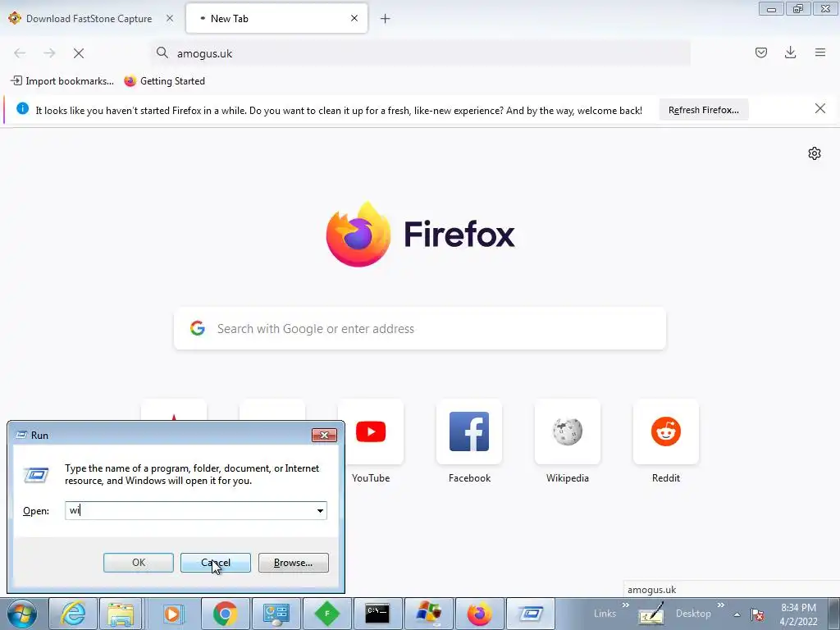Click the address bar showing amogus.uk
The height and width of the screenshot is (630, 840).
point(421,53)
